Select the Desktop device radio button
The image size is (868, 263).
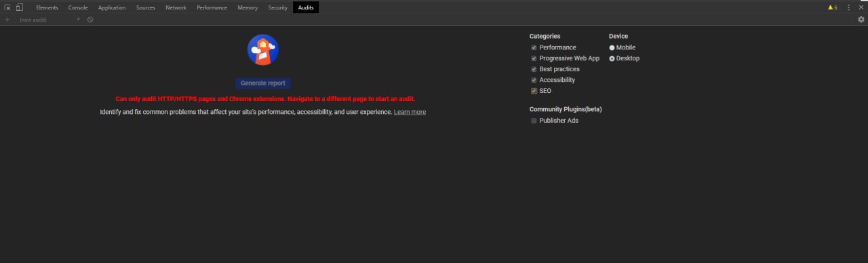(x=612, y=58)
